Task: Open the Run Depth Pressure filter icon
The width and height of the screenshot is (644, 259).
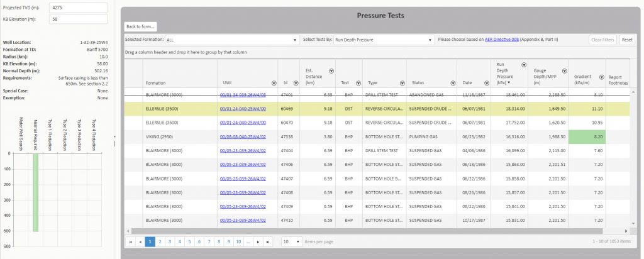Action: [524, 65]
